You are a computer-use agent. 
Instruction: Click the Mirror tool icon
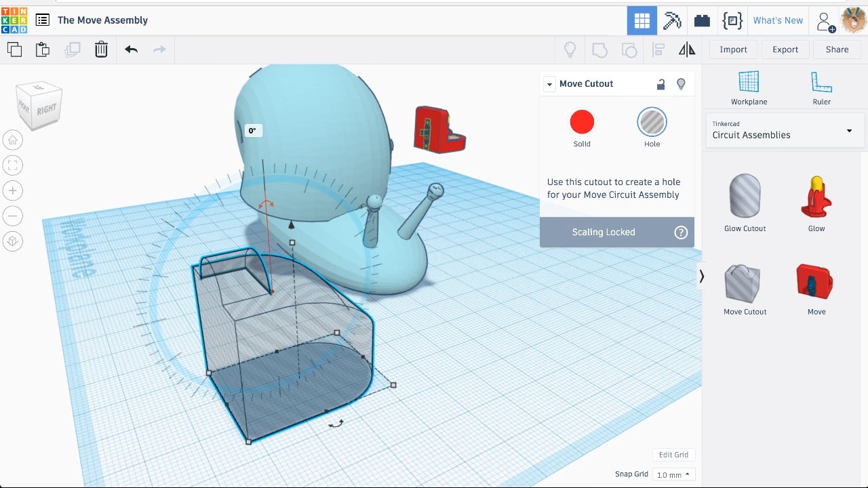(x=687, y=49)
